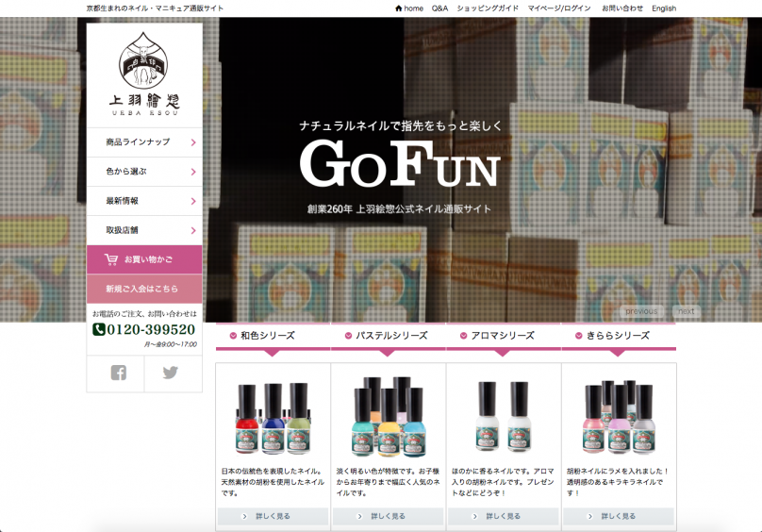Click the slider next button
Viewport: 762px width, 532px height.
[x=686, y=311]
